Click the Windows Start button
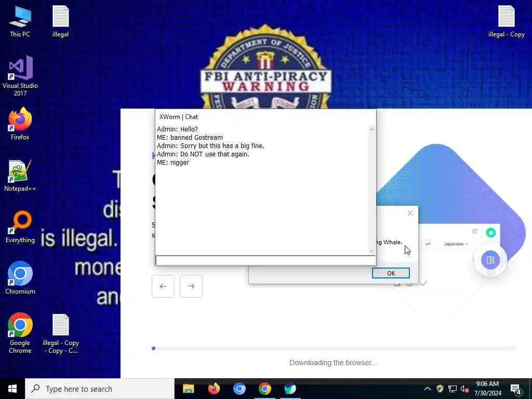 click(12, 389)
